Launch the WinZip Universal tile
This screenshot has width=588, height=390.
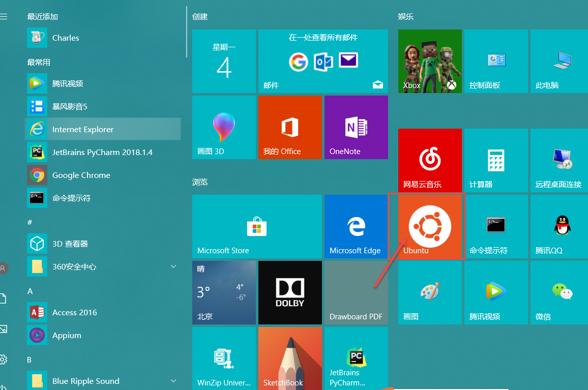[224, 358]
